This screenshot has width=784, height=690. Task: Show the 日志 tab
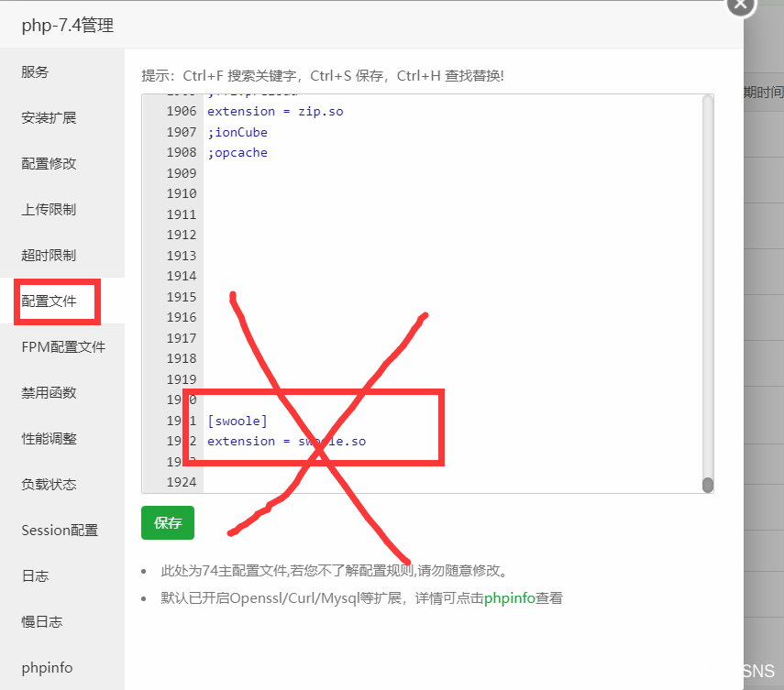[35, 576]
